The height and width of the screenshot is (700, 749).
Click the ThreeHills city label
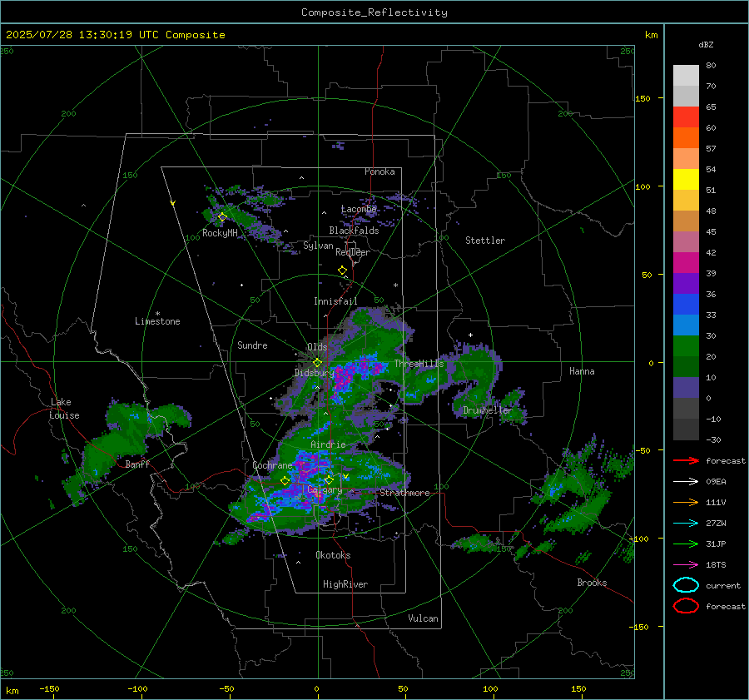419,364
